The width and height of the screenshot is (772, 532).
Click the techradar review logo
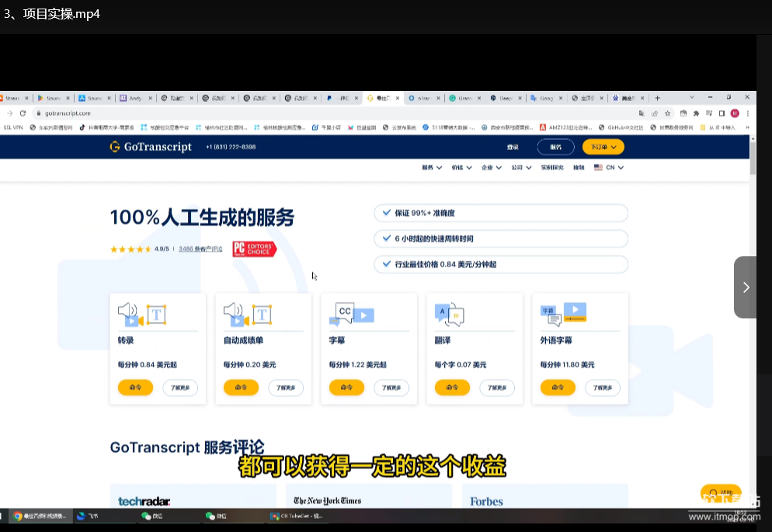(x=144, y=501)
